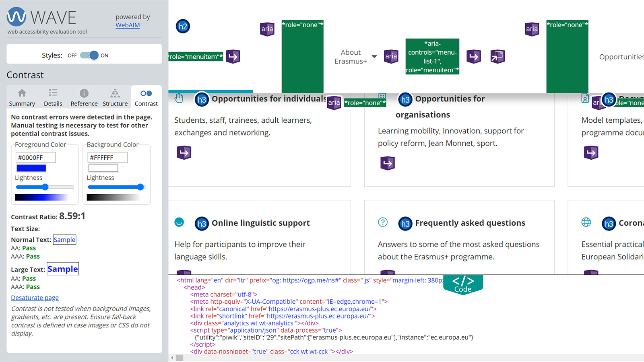Click the h3 icon beside Frequently asked questions
This screenshot has width=644, height=362.
pyautogui.click(x=405, y=224)
